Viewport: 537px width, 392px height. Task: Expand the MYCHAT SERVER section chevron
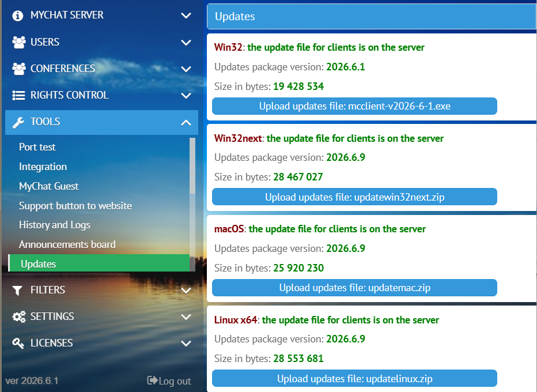coord(186,16)
